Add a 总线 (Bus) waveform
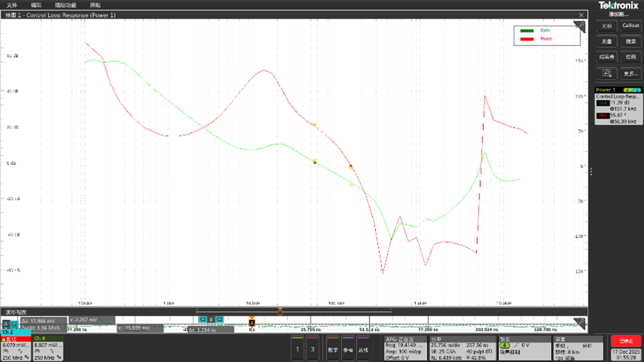 363,349
